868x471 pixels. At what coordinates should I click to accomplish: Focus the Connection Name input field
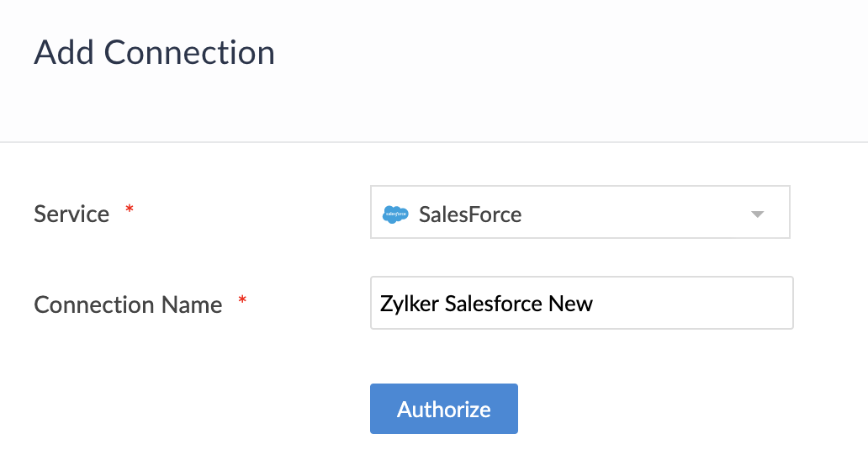582,303
